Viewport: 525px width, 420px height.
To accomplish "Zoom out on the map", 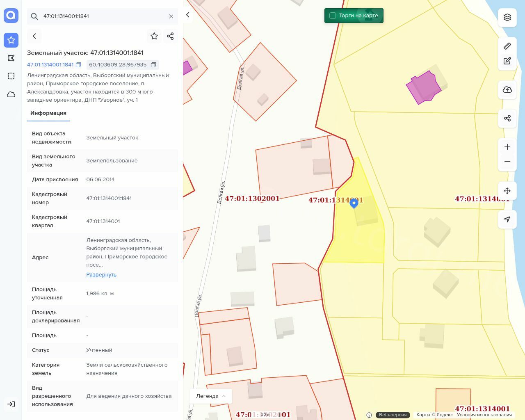I will (507, 162).
